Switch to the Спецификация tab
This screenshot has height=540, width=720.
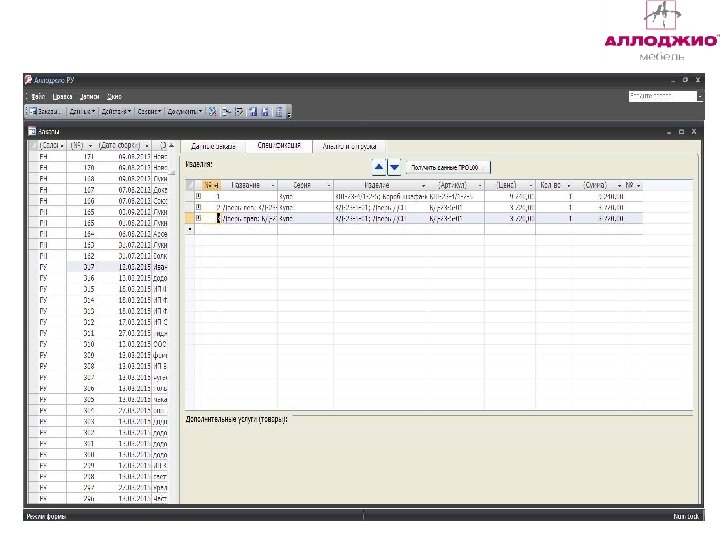coord(279,146)
